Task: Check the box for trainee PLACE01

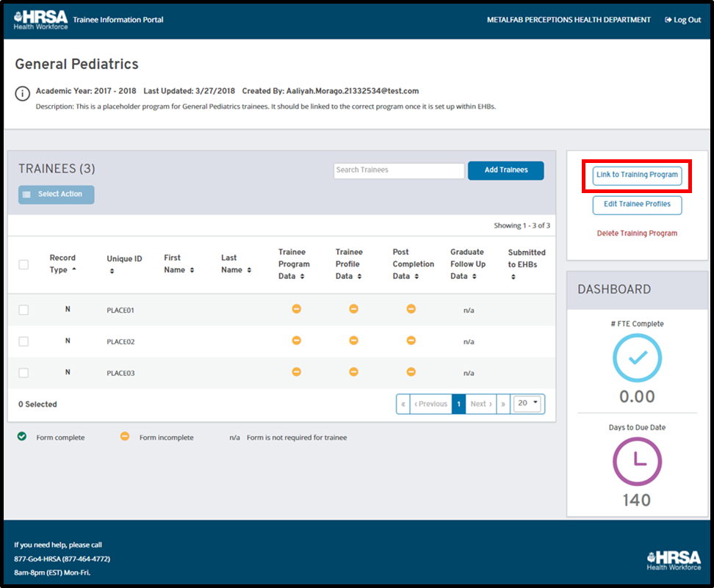Action: (24, 310)
